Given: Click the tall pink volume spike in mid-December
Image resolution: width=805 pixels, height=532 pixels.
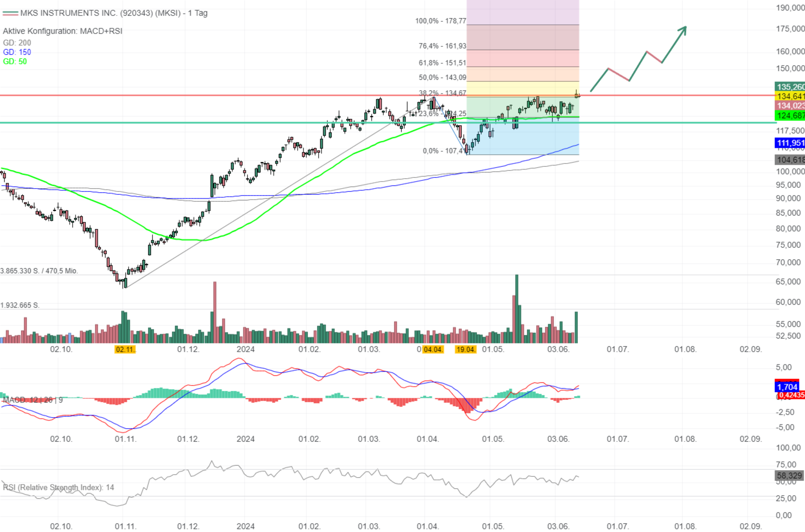Looking at the screenshot, I should [215, 312].
